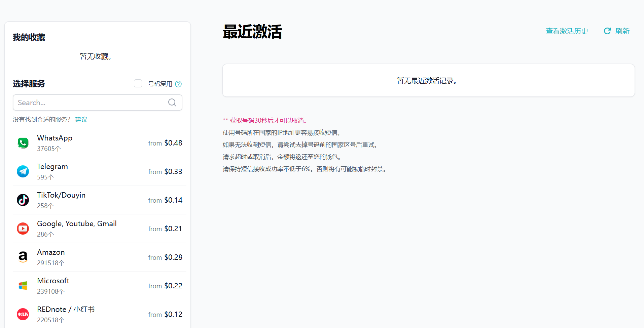Screen dimensions: 644x328
Task: Enable the 号码复用 checkbox
Action: point(138,83)
